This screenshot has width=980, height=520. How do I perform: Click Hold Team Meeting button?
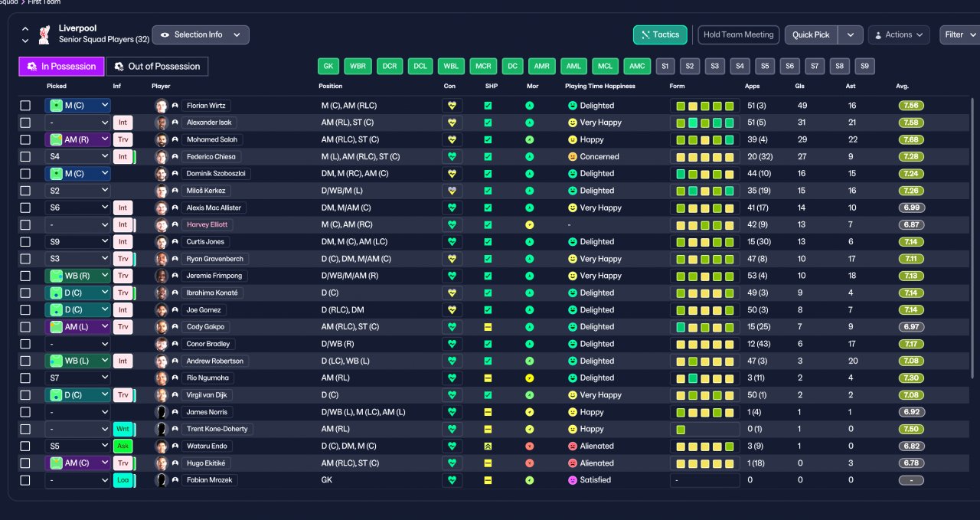(739, 34)
